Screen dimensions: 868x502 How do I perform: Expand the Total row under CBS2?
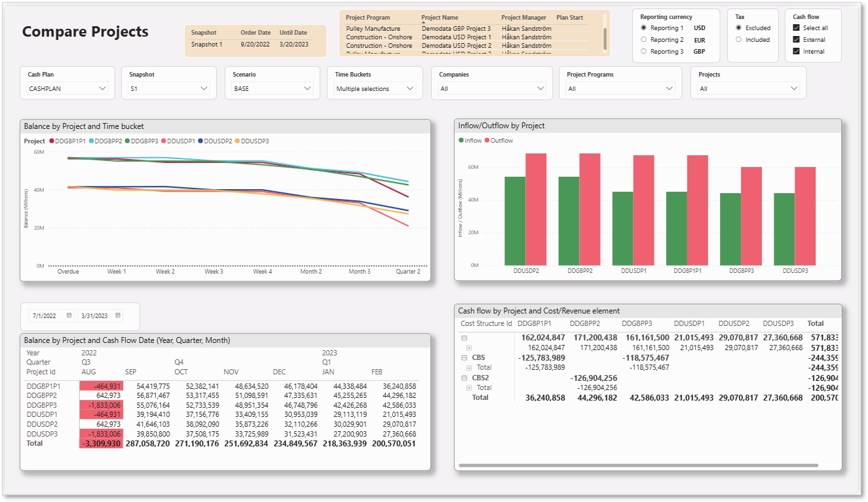pos(469,387)
